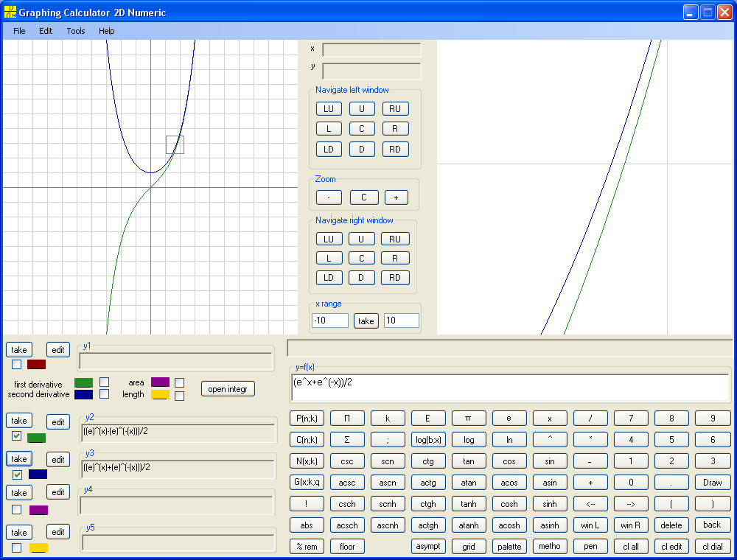
Task: Zoom out with the minus button
Action: point(329,197)
